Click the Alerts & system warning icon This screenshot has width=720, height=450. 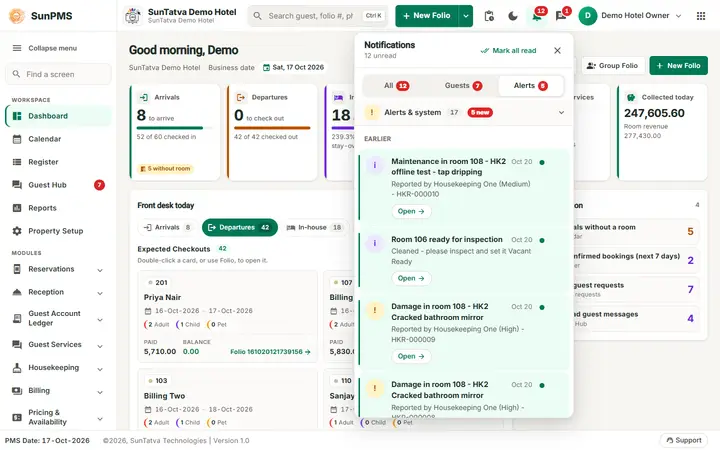point(372,112)
